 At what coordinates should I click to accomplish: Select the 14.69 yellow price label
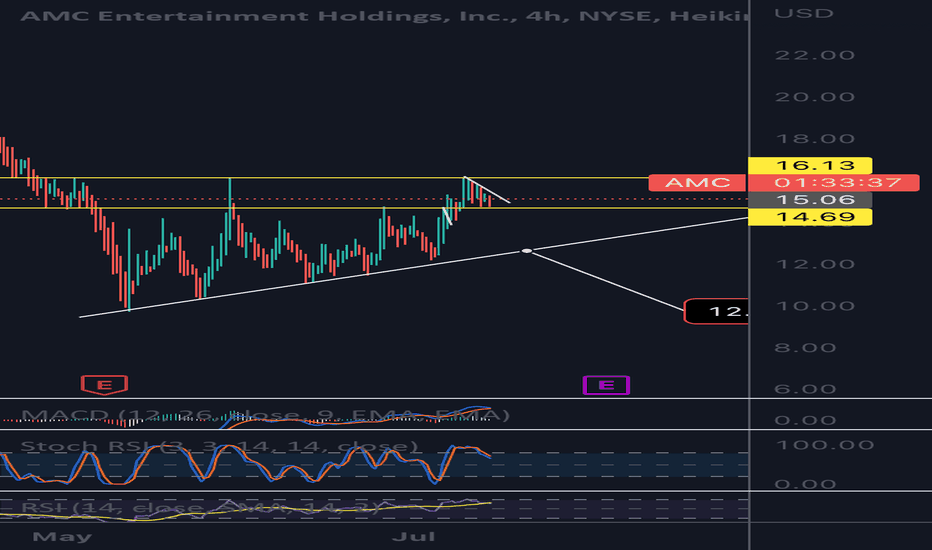(x=810, y=217)
